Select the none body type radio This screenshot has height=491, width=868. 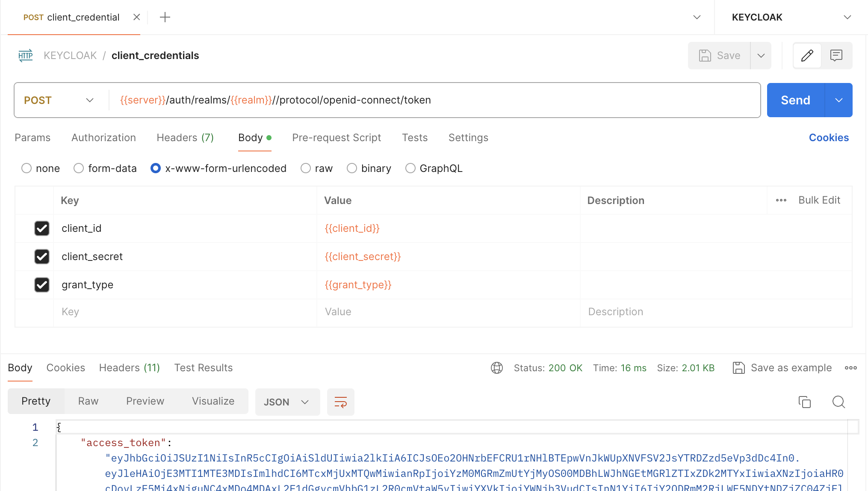tap(27, 169)
